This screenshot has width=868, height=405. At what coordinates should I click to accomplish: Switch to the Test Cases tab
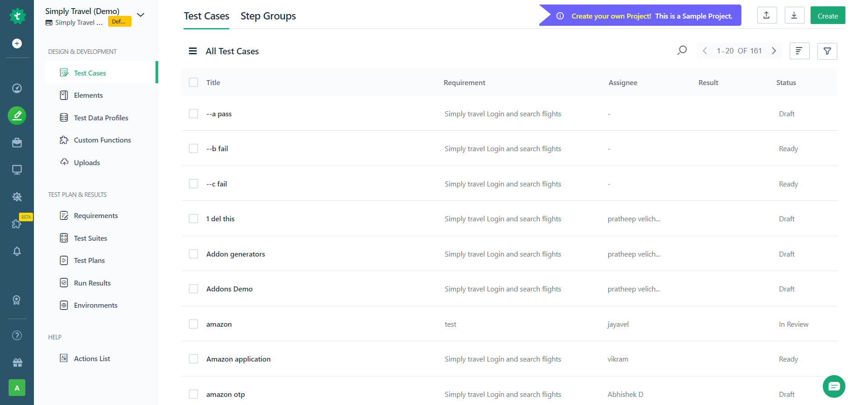coord(206,16)
